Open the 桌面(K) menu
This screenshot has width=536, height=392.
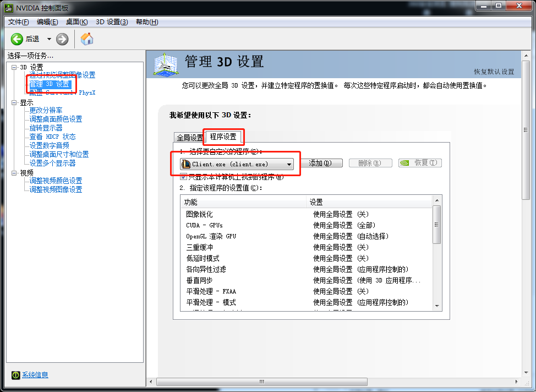(x=76, y=22)
